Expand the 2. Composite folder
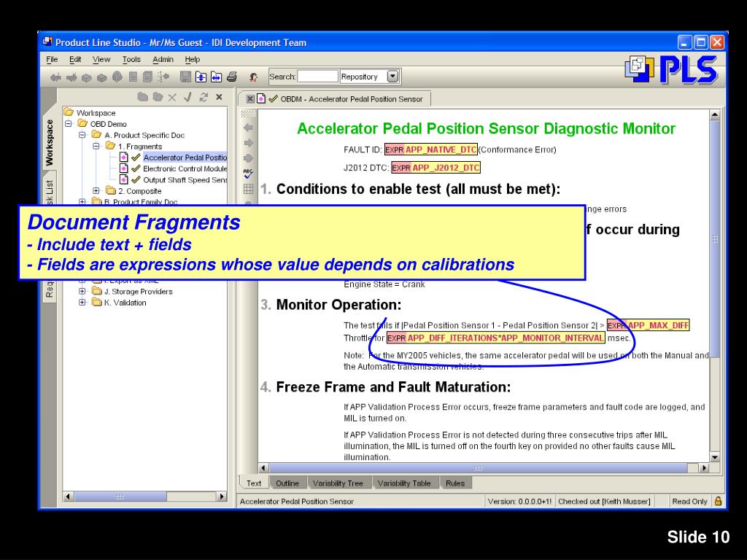Viewport: 747px width, 560px height. pyautogui.click(x=96, y=191)
